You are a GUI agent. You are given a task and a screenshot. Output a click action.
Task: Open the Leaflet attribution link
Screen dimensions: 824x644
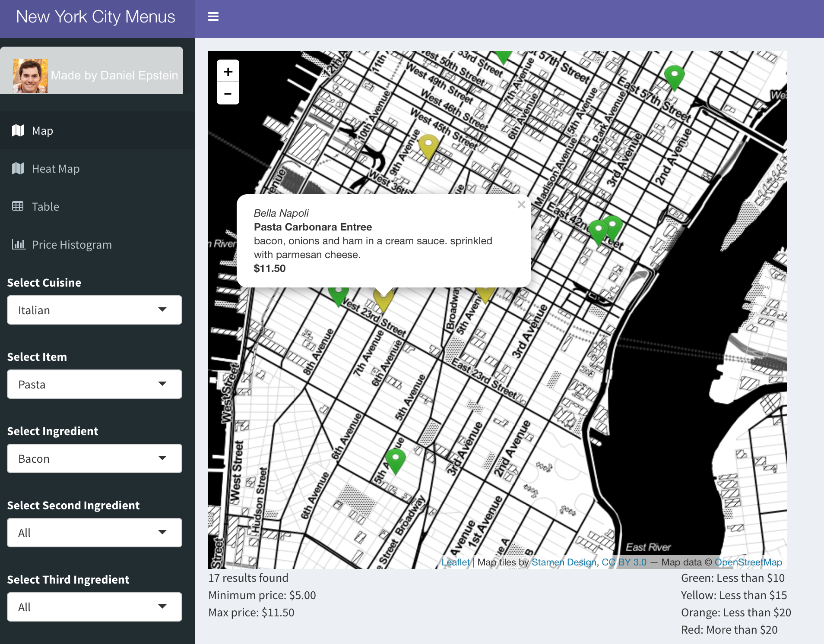(455, 562)
